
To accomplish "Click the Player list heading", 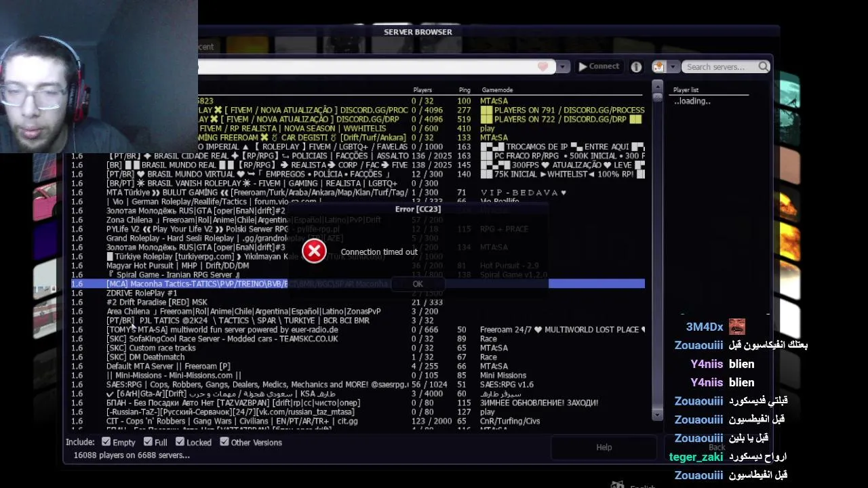I will click(x=686, y=89).
